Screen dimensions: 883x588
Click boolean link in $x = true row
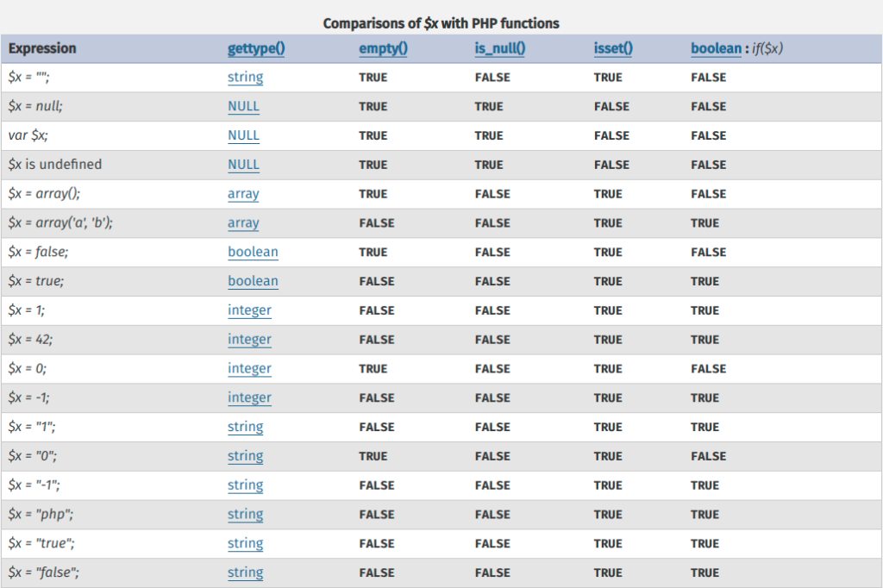253,281
